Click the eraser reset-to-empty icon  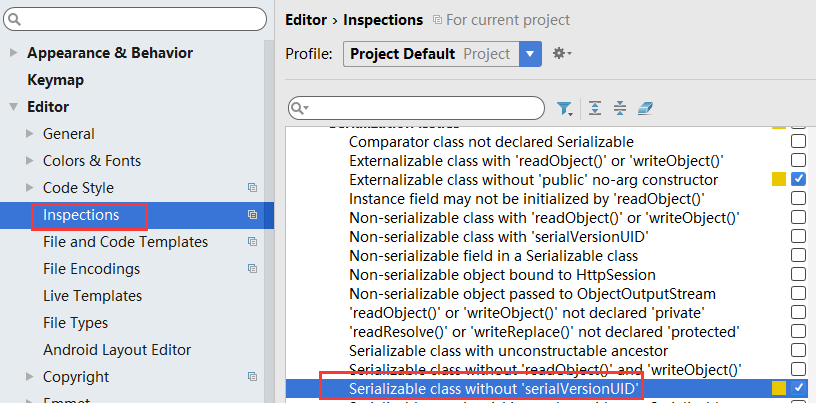(645, 108)
